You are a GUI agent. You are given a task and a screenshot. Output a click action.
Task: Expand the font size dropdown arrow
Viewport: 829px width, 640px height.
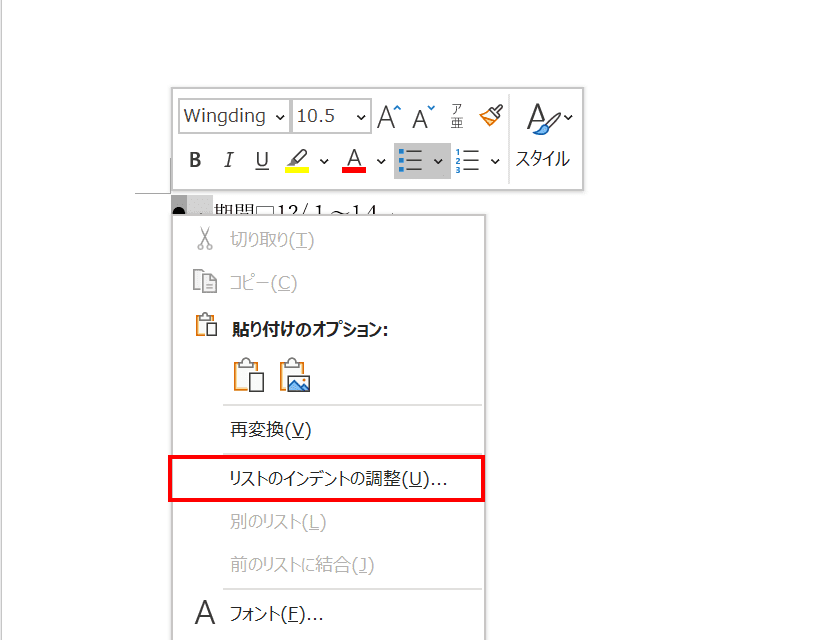point(361,117)
